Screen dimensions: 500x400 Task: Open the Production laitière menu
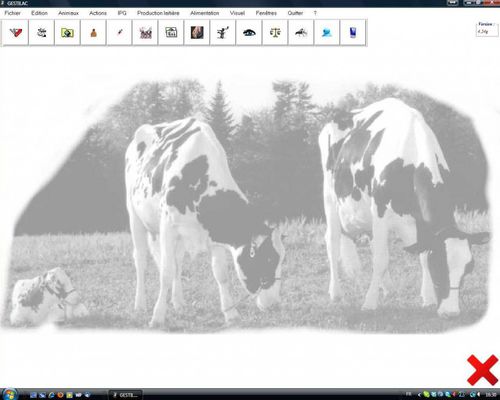[x=158, y=13]
